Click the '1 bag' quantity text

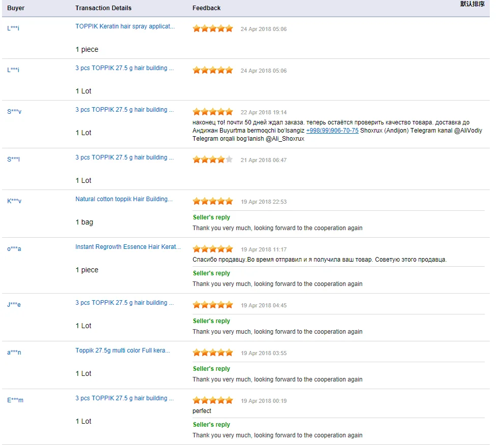click(x=84, y=222)
